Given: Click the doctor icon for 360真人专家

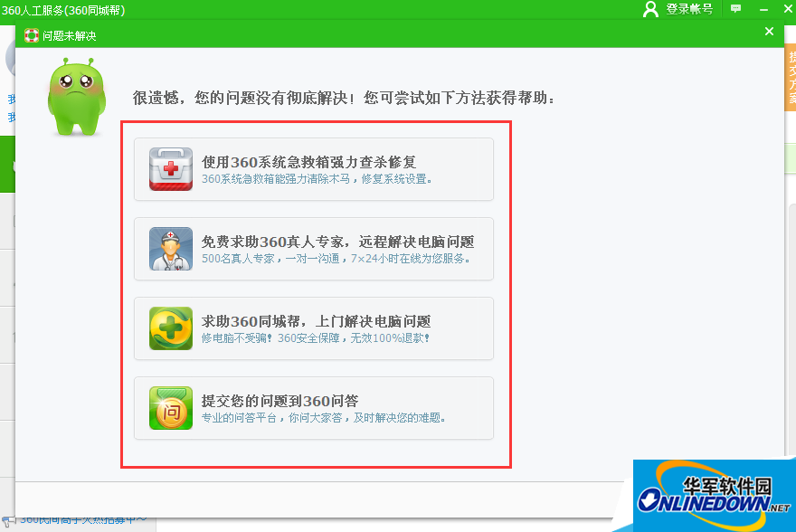Looking at the screenshot, I should click(170, 247).
